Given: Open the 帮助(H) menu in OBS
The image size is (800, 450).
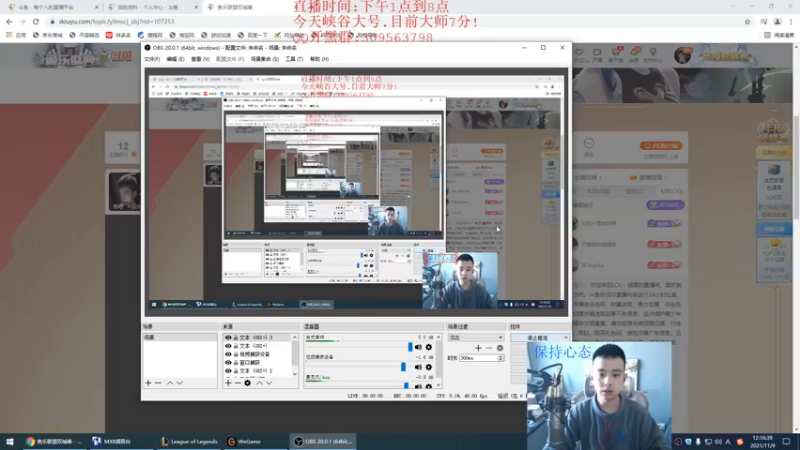Looking at the screenshot, I should click(x=319, y=59).
